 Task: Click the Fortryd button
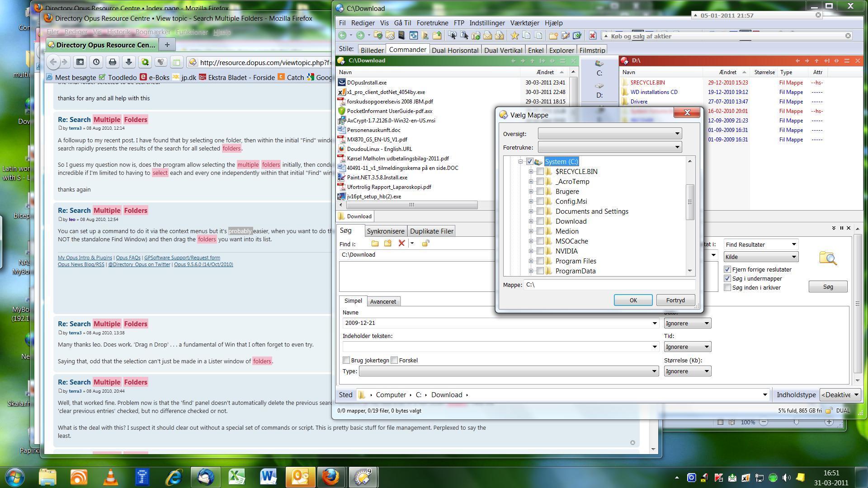(675, 300)
